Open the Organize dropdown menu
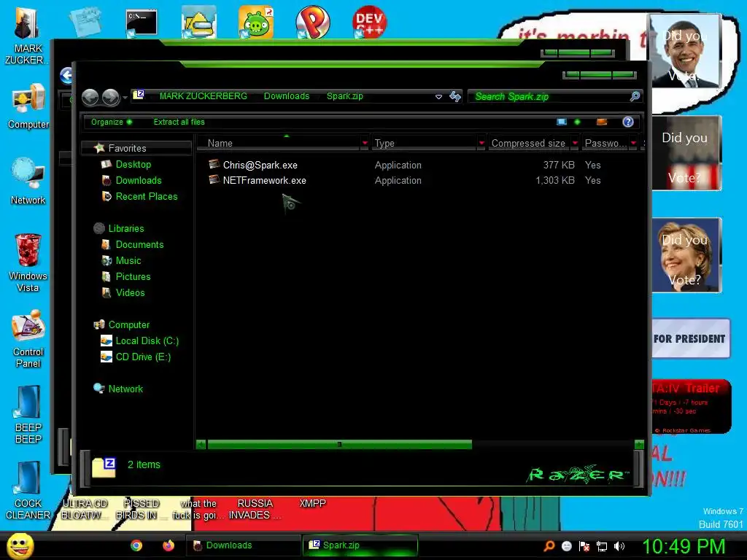Screen dimensions: 747x560 click(112, 122)
